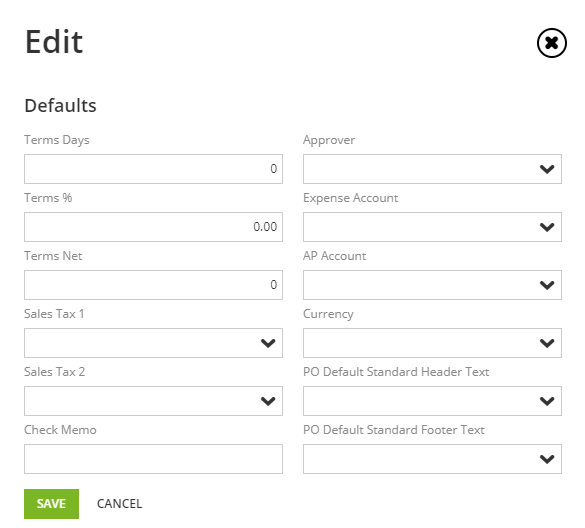Expand the Currency dropdown chevron
The image size is (585, 528).
coord(547,343)
